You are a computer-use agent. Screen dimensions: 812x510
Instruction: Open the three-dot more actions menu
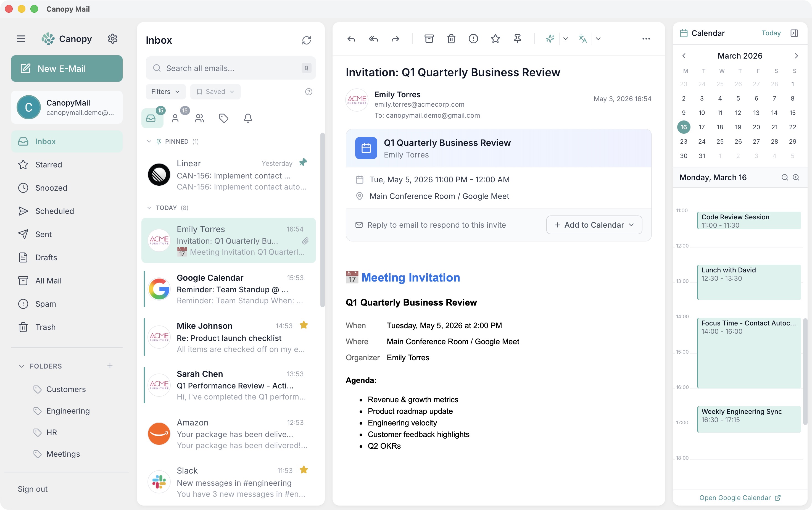point(646,39)
